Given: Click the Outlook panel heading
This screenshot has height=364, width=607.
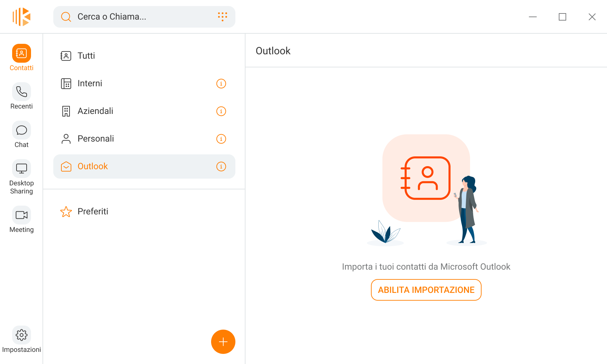Looking at the screenshot, I should tap(273, 51).
